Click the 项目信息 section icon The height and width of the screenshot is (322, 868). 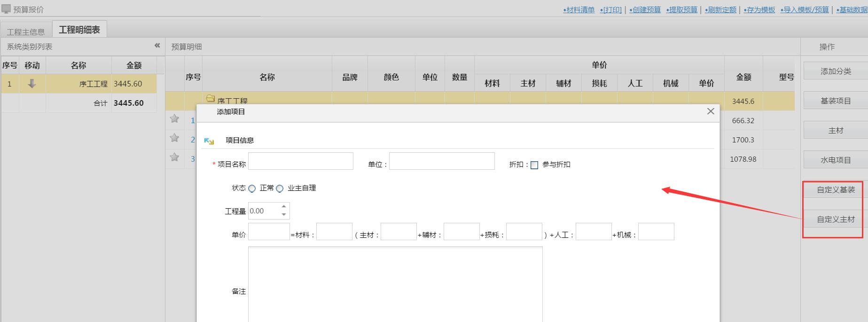coord(209,141)
